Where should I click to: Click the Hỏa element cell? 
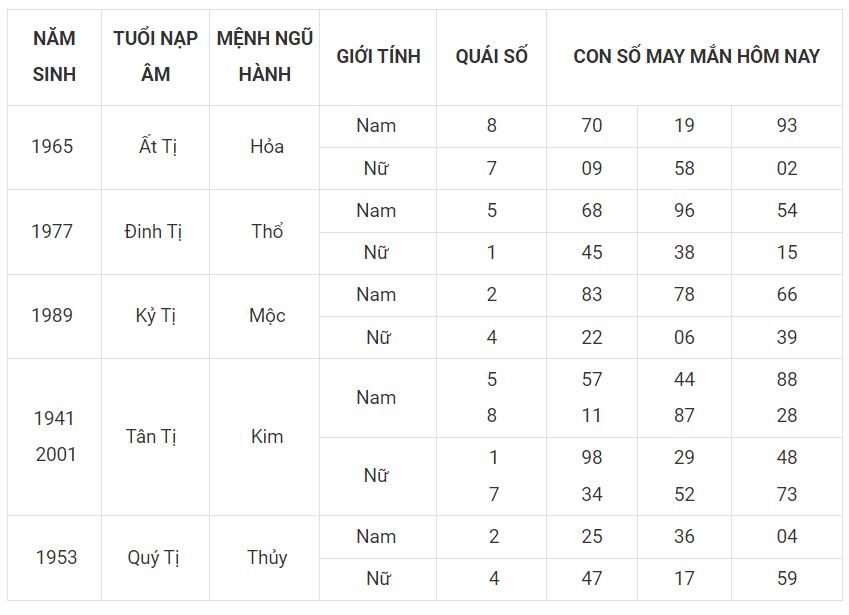264,147
